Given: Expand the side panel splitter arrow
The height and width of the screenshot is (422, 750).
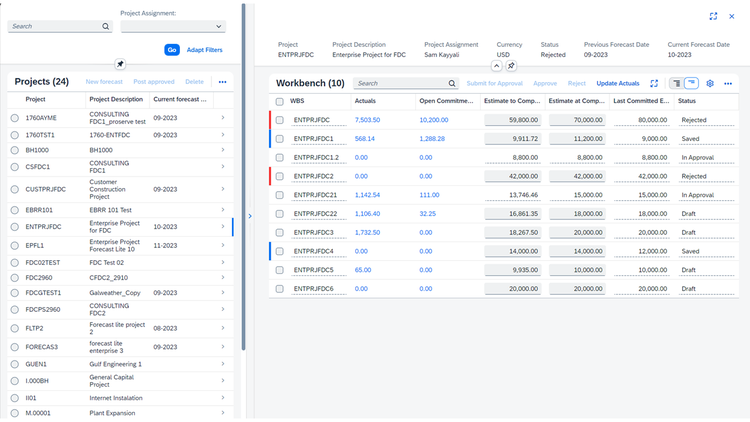Looking at the screenshot, I should [x=250, y=216].
